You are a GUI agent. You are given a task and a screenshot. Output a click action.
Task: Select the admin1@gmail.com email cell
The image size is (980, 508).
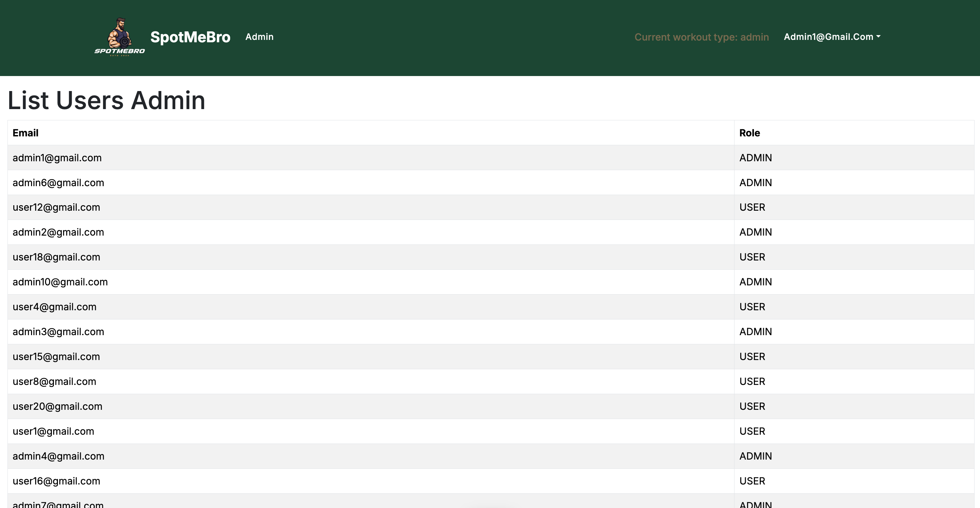tap(57, 158)
